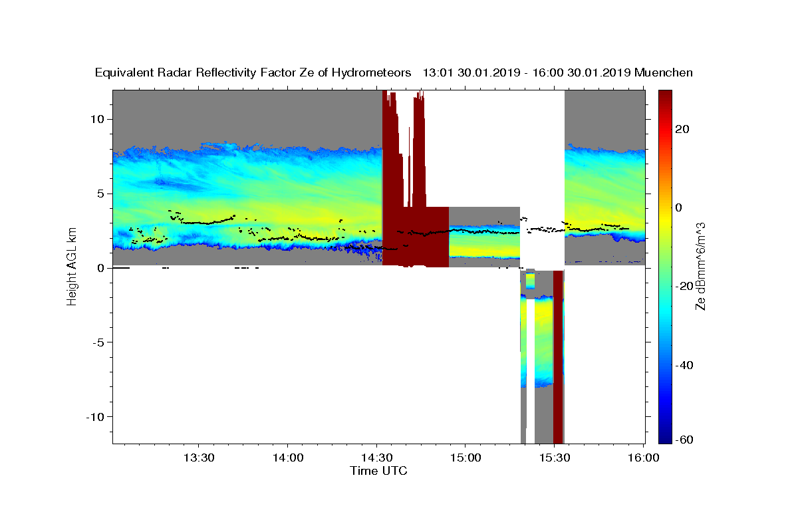Click the 14:00 time axis label
The height and width of the screenshot is (532, 798).
(x=287, y=458)
